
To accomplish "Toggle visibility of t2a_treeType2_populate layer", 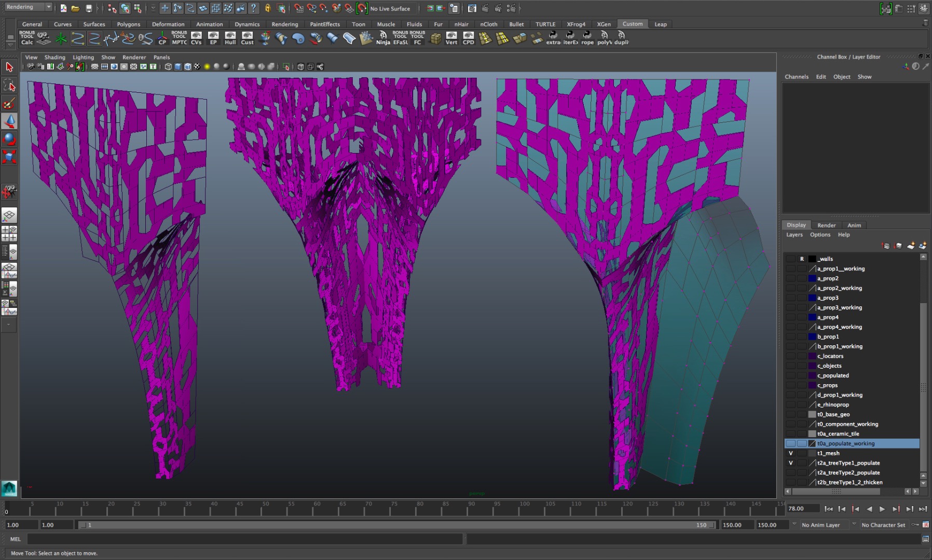I will 790,473.
